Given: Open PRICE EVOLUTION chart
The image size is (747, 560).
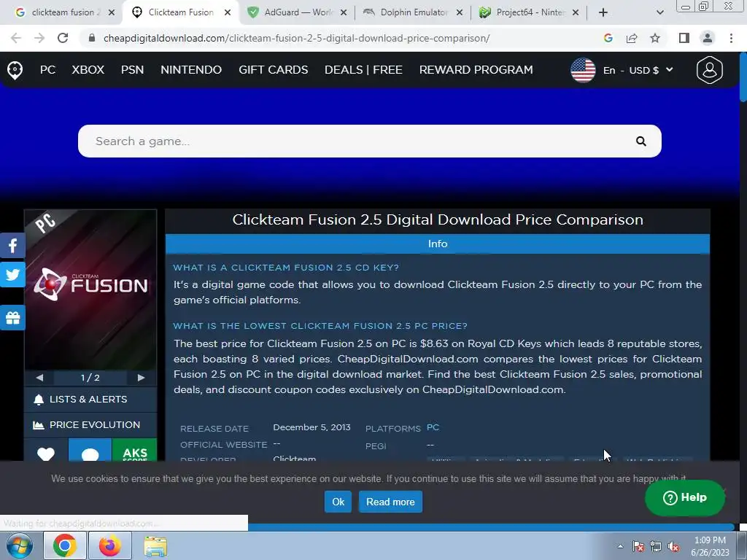Looking at the screenshot, I should point(90,425).
